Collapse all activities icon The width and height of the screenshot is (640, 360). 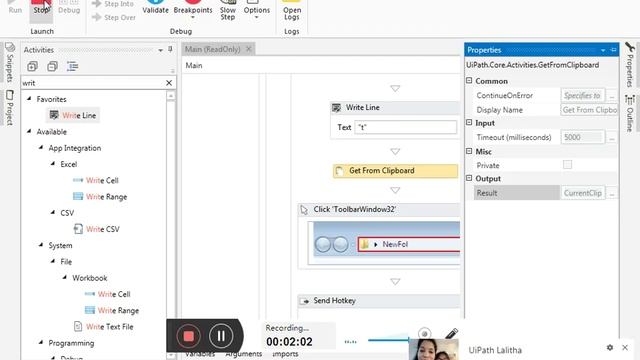(x=52, y=66)
